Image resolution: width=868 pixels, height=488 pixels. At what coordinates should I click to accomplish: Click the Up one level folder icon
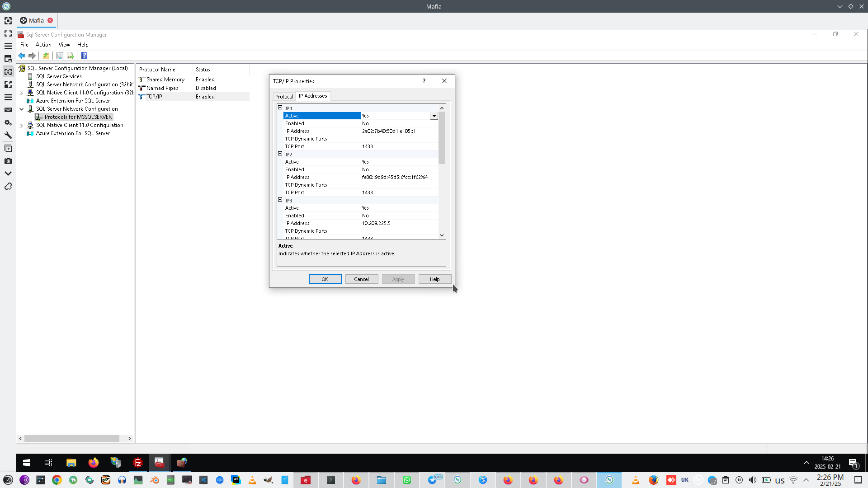pos(46,56)
